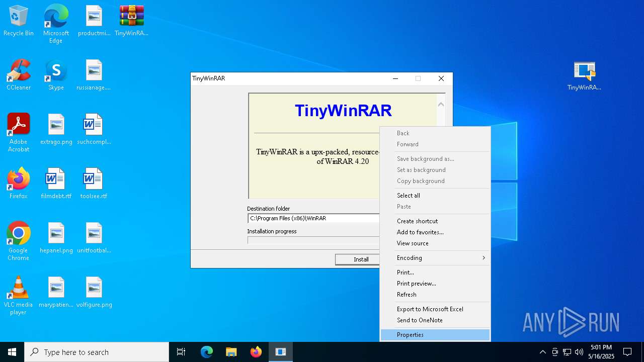The image size is (644, 362).
Task: Choose Send to OneNote entry
Action: pyautogui.click(x=435, y=320)
